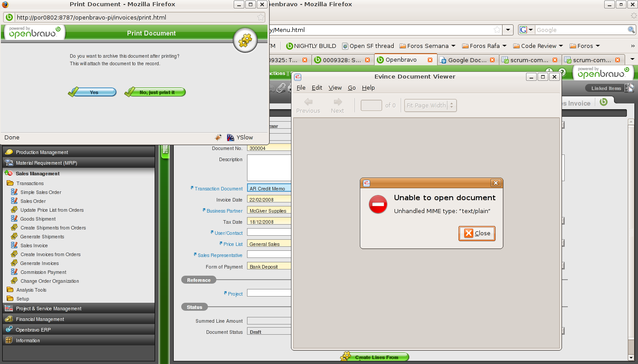Open the list-all-tabs dropdown arrow
This screenshot has width=638, height=364.
pyautogui.click(x=632, y=59)
